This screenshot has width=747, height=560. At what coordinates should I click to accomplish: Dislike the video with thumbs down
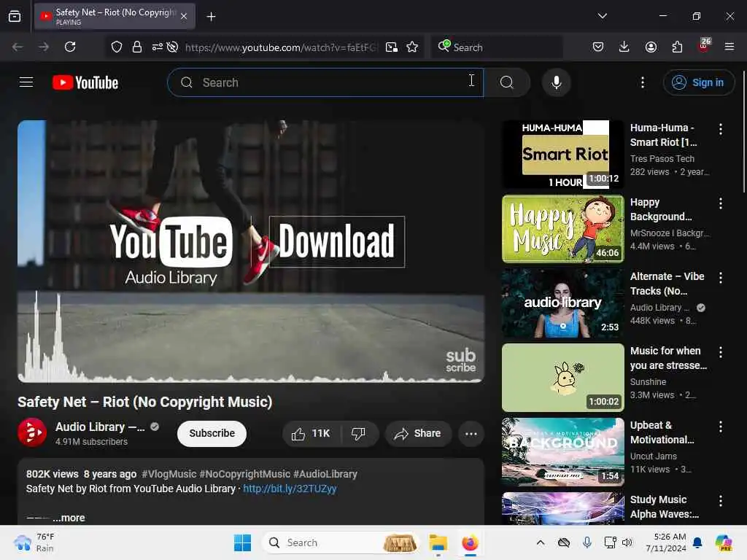point(359,434)
